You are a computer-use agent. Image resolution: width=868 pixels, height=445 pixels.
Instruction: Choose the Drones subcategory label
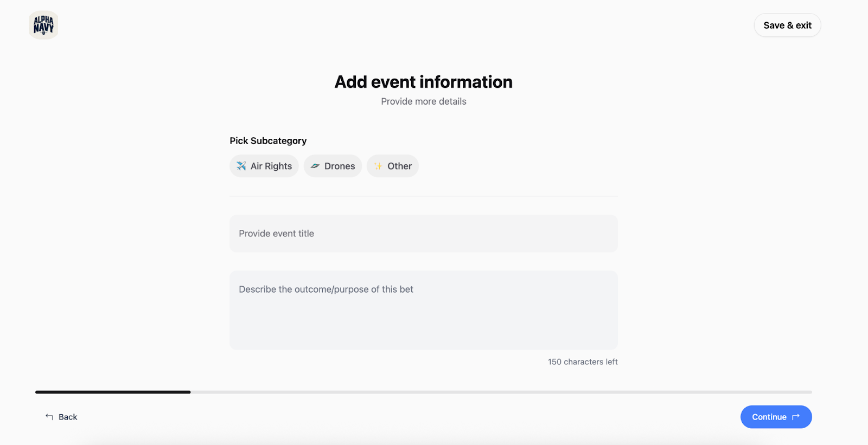340,166
